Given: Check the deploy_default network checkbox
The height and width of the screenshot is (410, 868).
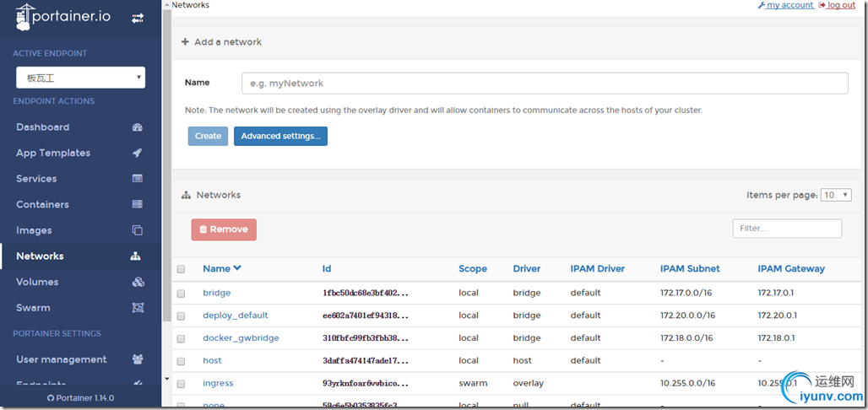Looking at the screenshot, I should point(181,316).
